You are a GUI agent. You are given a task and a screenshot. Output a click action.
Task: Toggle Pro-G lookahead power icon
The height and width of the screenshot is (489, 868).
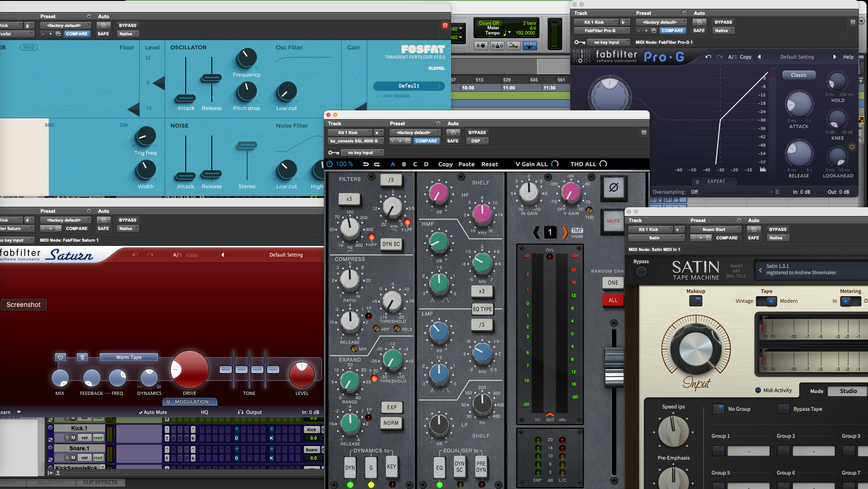click(852, 147)
